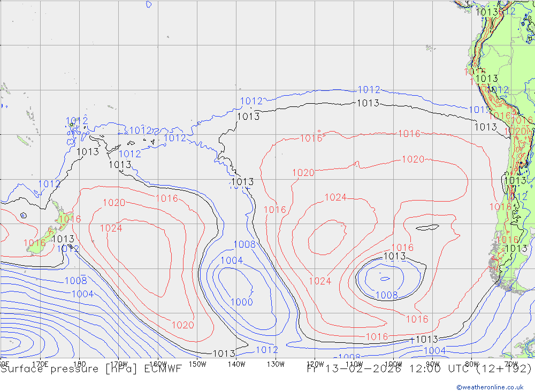This screenshot has width=535, height=392.
Task: Click the blue 1000 isobar label
Action: point(242,302)
